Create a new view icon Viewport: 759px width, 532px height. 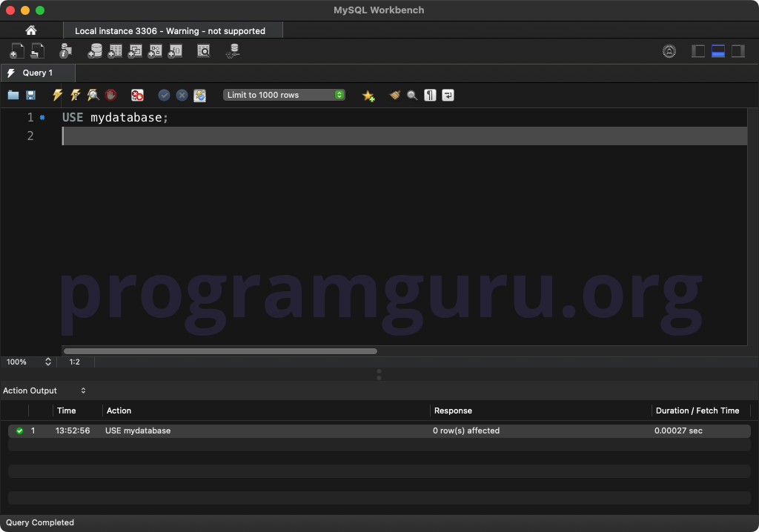point(135,51)
